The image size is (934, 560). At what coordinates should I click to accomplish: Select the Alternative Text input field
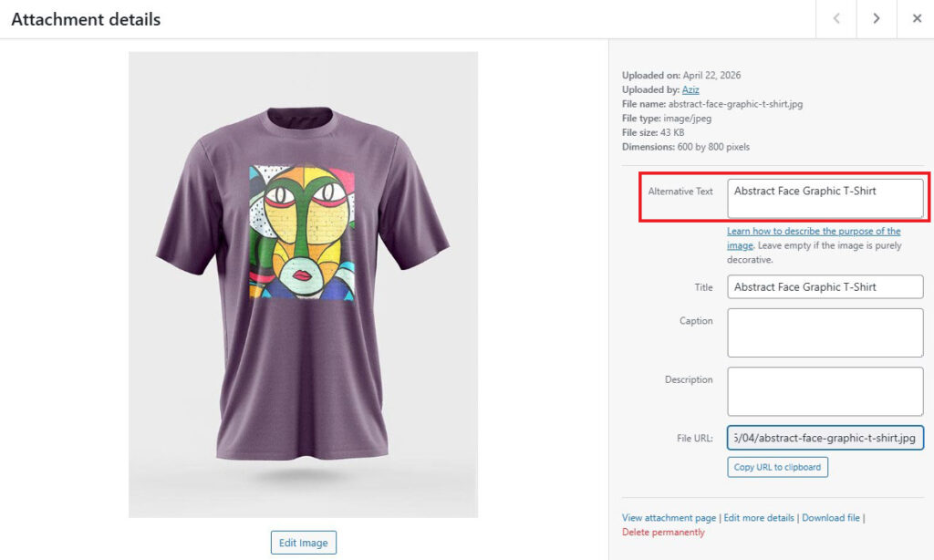pos(825,197)
